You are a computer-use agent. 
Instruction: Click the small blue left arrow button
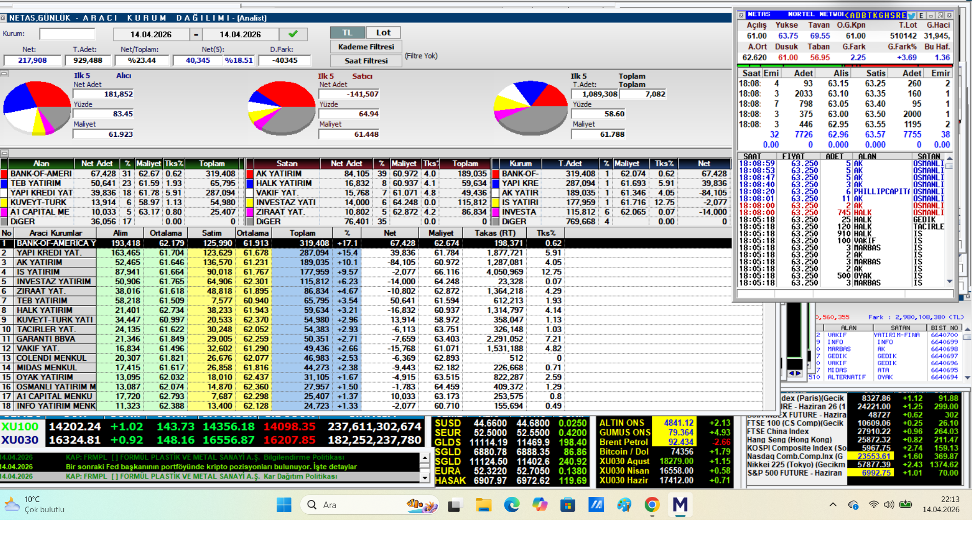pyautogui.click(x=792, y=373)
